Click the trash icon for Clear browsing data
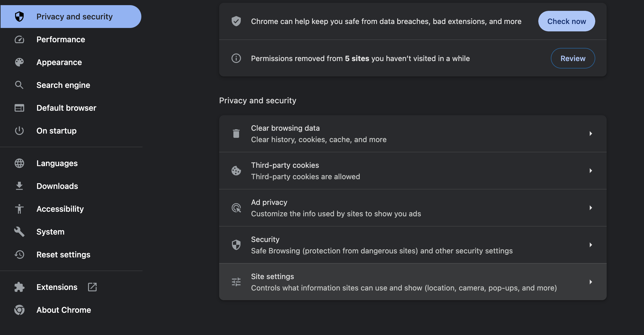The height and width of the screenshot is (335, 644). [236, 134]
